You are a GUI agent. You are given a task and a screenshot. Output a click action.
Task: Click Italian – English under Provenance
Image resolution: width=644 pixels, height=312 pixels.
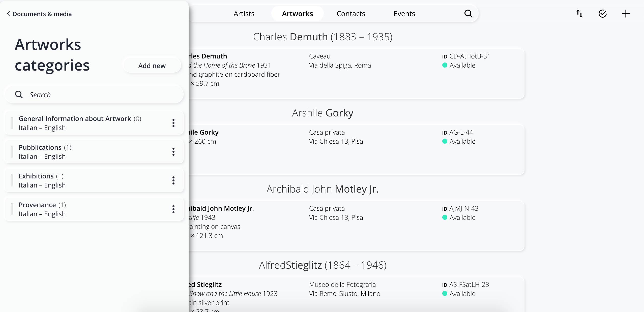point(42,214)
